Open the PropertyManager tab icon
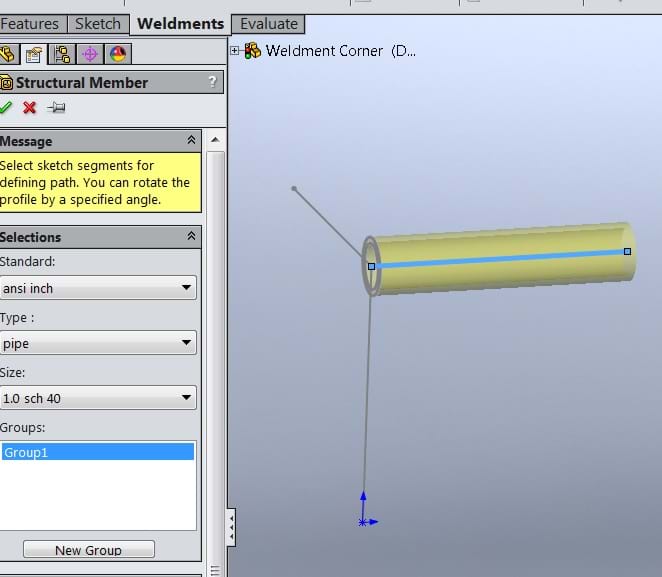 point(35,54)
